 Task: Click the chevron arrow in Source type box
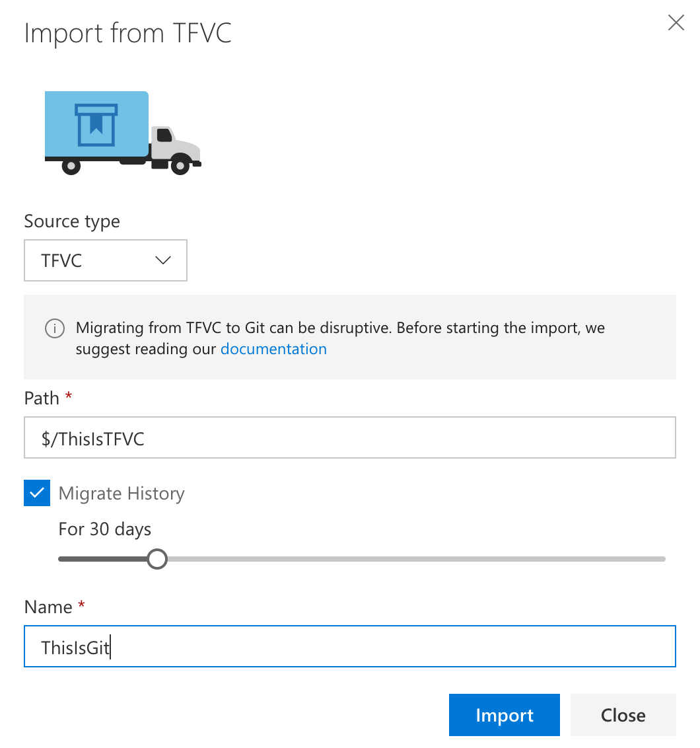(x=162, y=260)
